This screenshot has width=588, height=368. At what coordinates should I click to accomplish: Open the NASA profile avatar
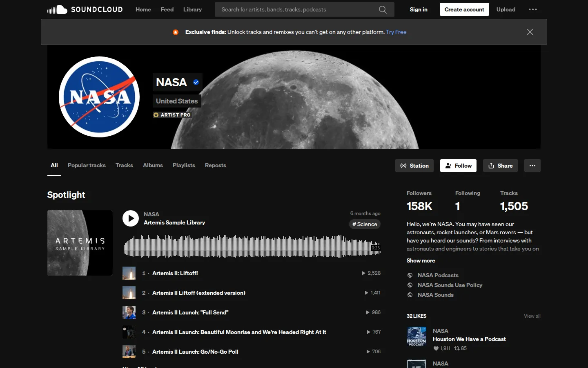[x=99, y=97]
